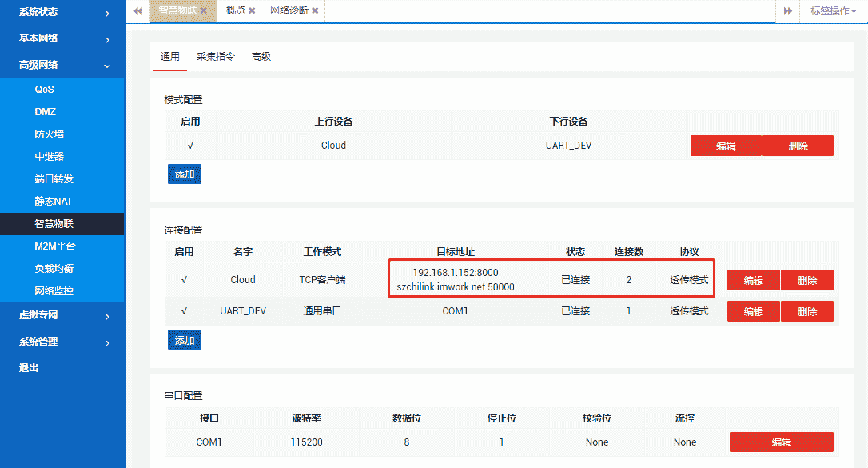Click the blue stop bit value 1 link
The width and height of the screenshot is (868, 468).
(501, 442)
